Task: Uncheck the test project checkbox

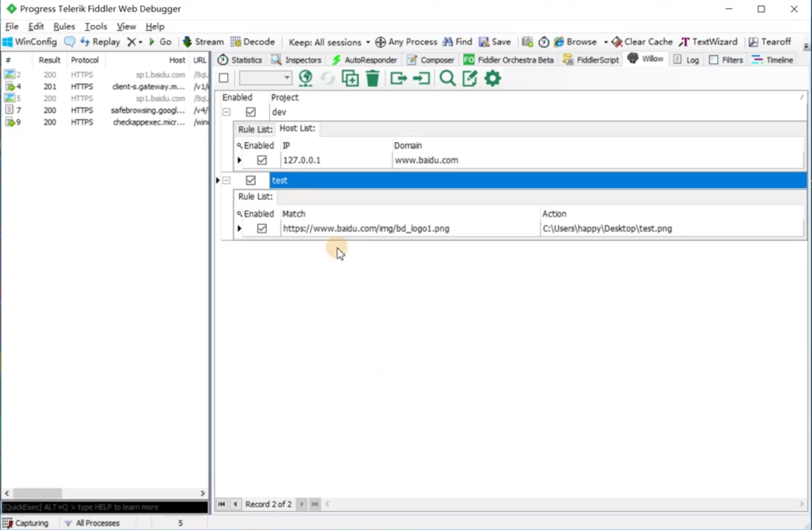Action: tap(251, 180)
